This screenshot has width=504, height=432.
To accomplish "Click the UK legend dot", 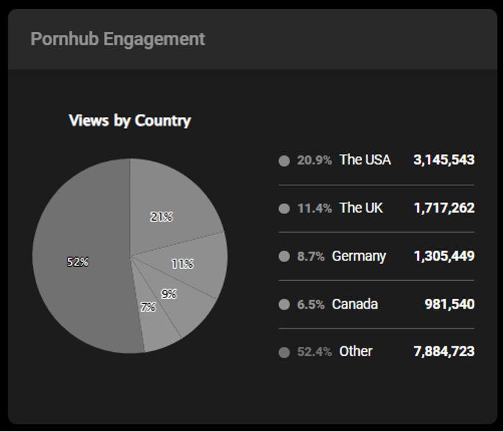I will [284, 208].
